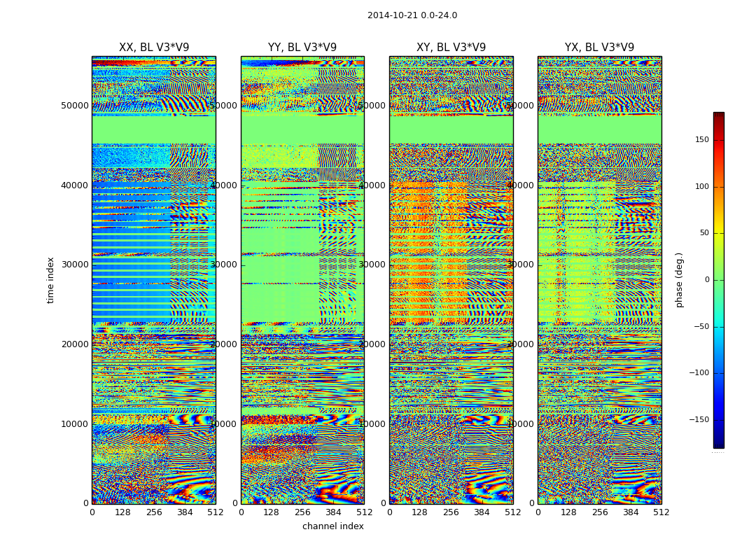
Task: Click inside the XX phase waterfall plot
Action: (154, 280)
